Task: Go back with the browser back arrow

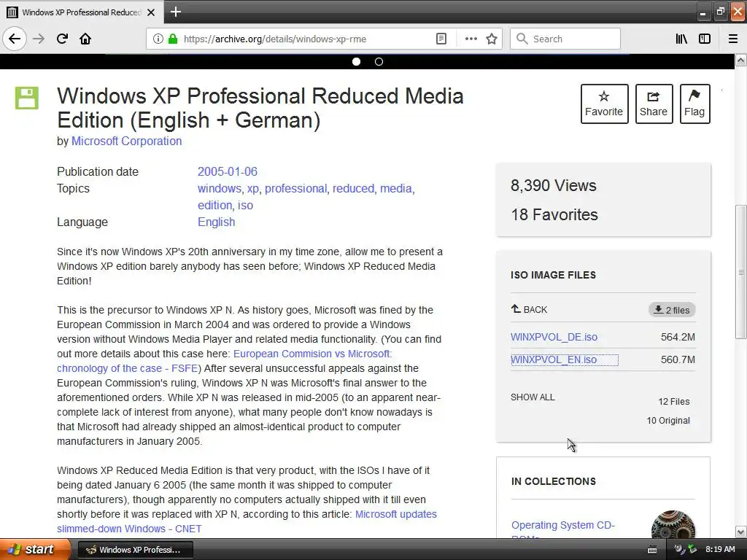Action: point(15,39)
